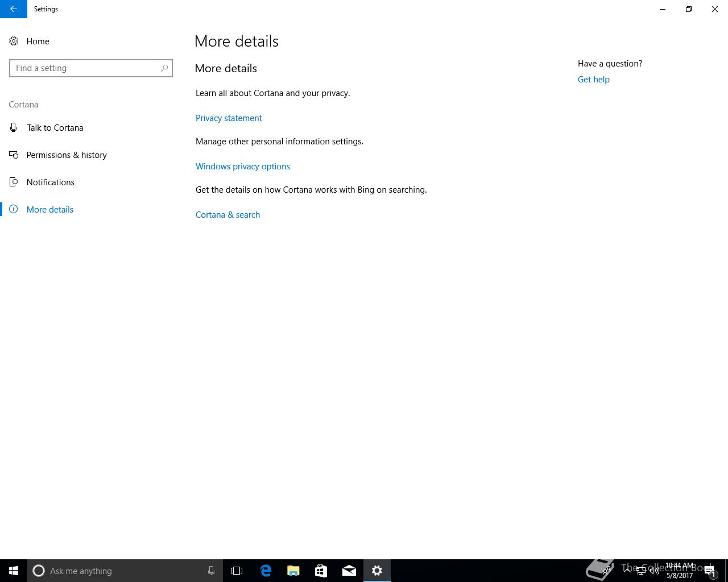Click the Cortana section label in sidebar
The height and width of the screenshot is (582, 728).
coord(23,105)
